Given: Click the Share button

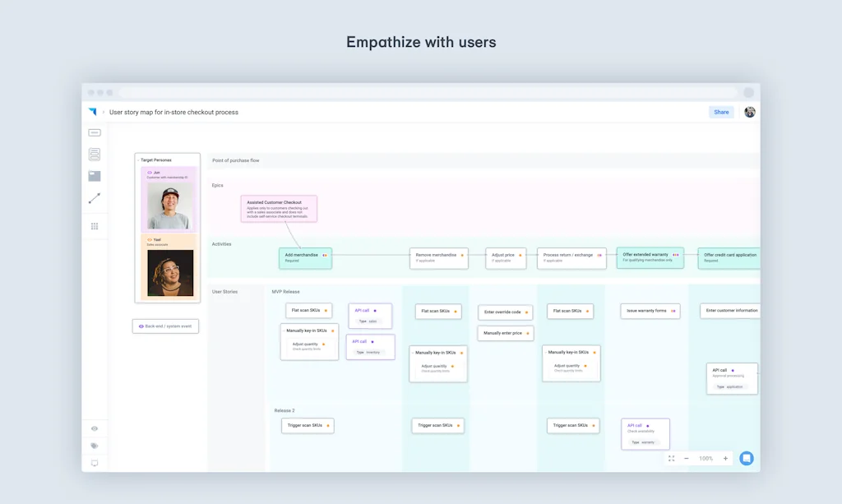Looking at the screenshot, I should (721, 112).
